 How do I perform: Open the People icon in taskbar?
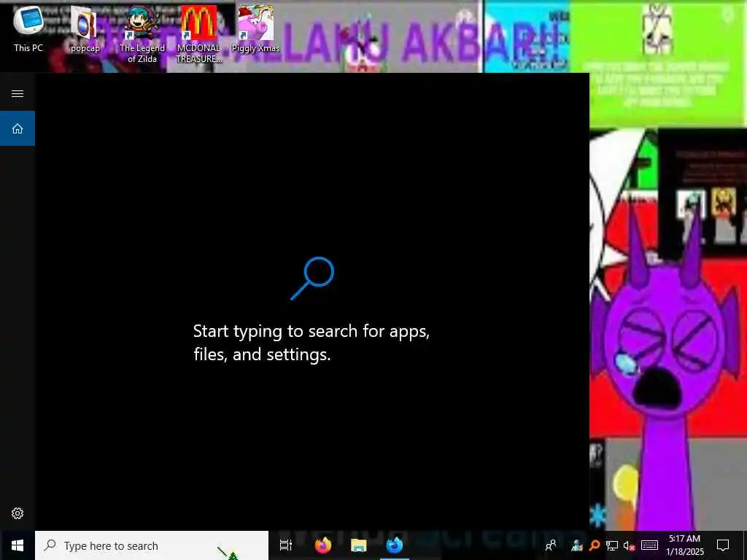(x=551, y=545)
